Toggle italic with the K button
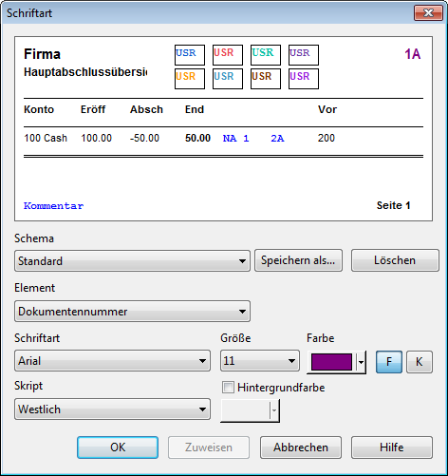This screenshot has width=448, height=476. point(420,362)
